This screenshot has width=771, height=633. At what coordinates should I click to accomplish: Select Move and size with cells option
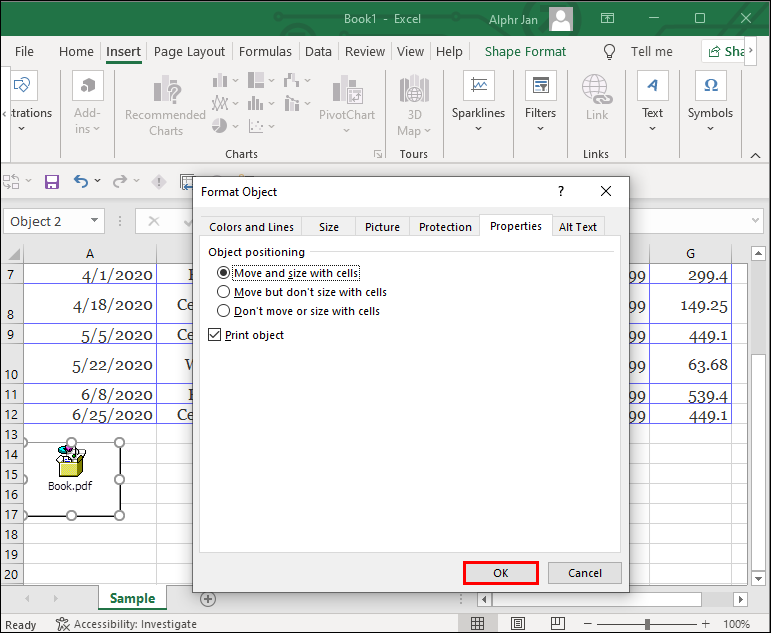click(224, 273)
